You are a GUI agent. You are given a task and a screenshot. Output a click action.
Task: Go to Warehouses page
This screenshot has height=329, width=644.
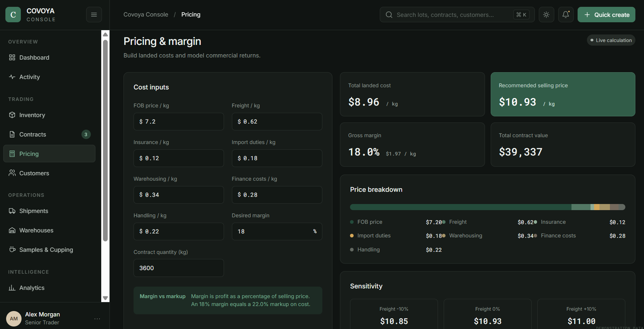coord(50,230)
